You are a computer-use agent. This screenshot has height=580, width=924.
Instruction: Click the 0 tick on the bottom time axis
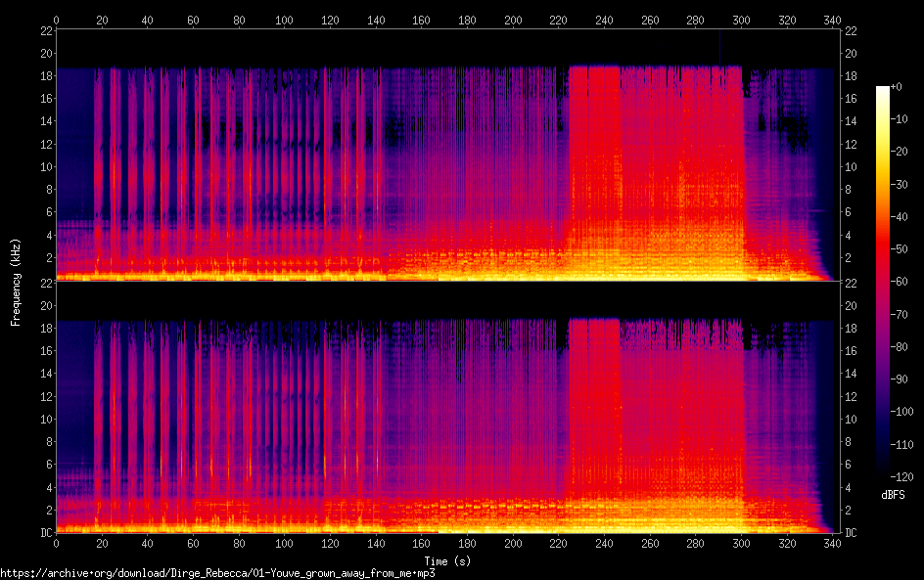[x=56, y=543]
